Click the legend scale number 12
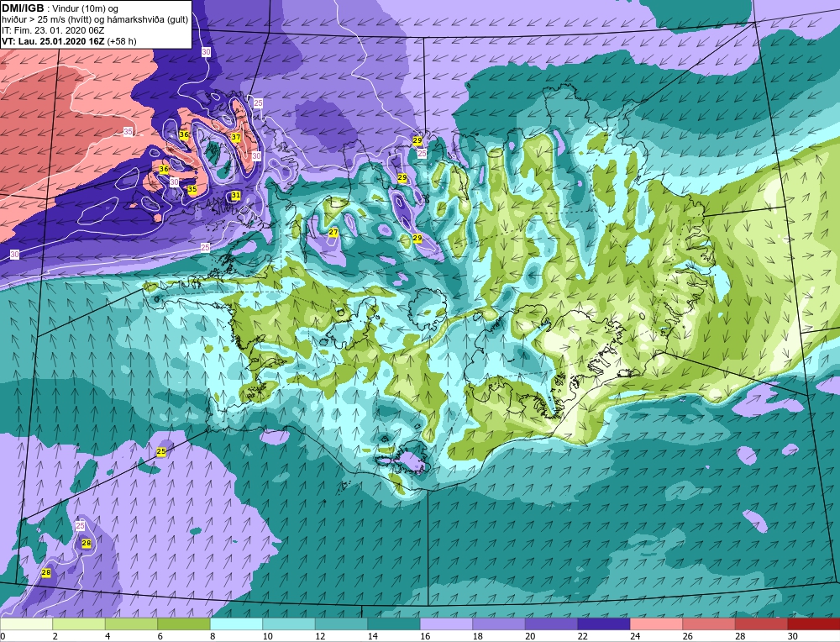The width and height of the screenshot is (840, 642). click(x=320, y=636)
